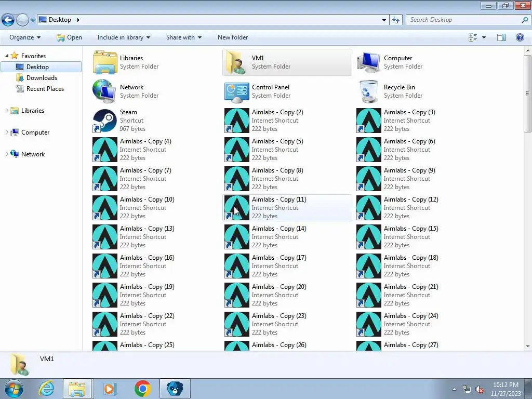Open Windows Media Player from taskbar

coord(109,389)
